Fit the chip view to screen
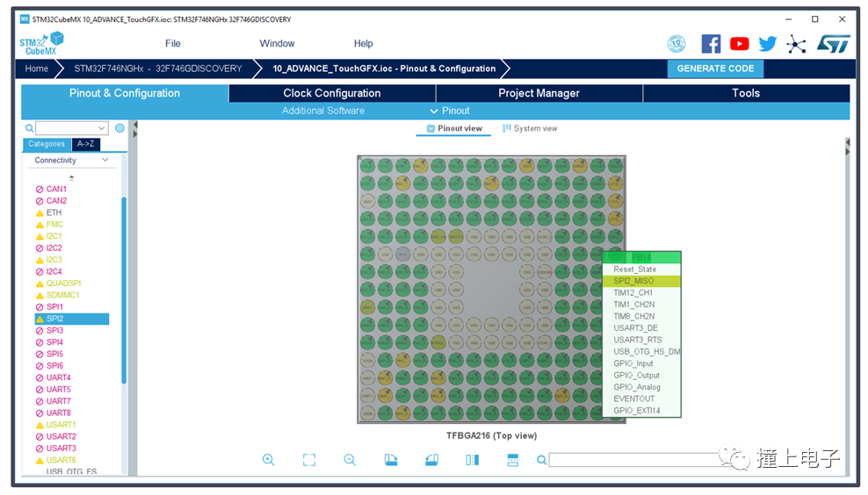Image resolution: width=868 pixels, height=495 pixels. coord(309,460)
